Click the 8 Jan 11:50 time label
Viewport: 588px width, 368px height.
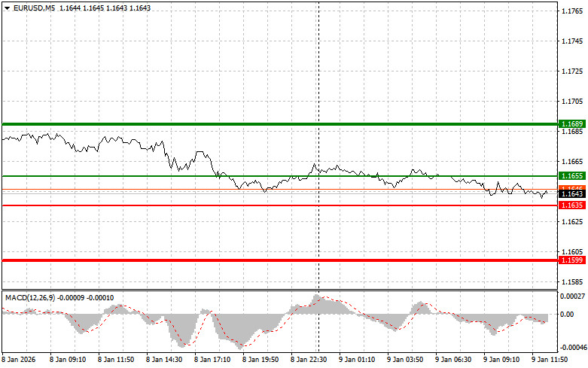coord(116,360)
